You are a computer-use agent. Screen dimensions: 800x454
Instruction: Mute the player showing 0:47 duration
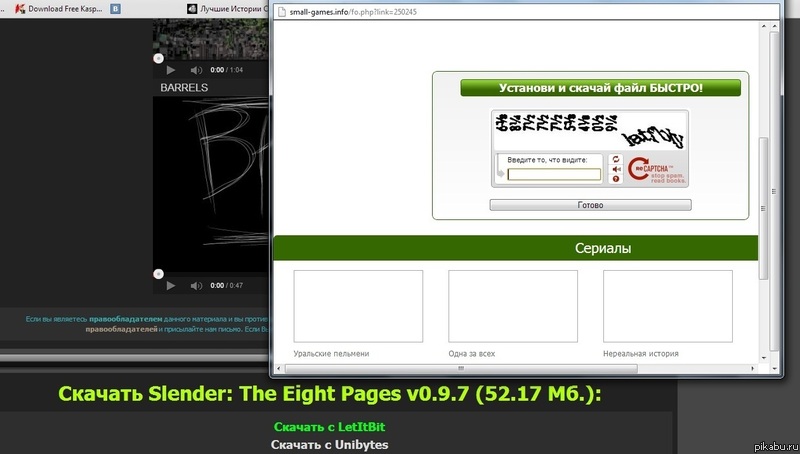click(196, 286)
